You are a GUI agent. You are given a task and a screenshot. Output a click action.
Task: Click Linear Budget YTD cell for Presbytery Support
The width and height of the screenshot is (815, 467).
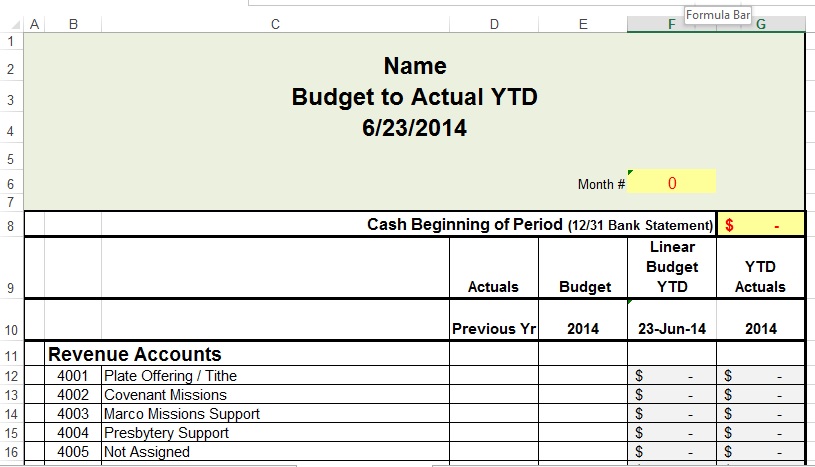672,433
